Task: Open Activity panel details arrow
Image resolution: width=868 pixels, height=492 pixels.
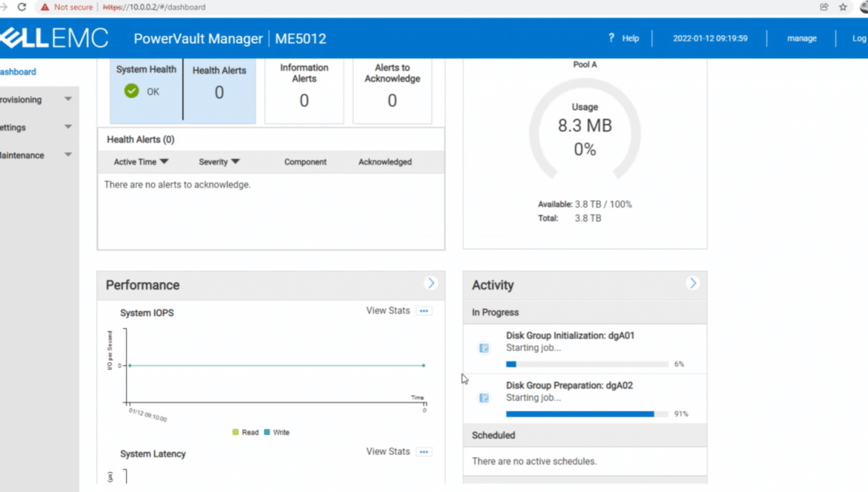Action: pos(692,283)
